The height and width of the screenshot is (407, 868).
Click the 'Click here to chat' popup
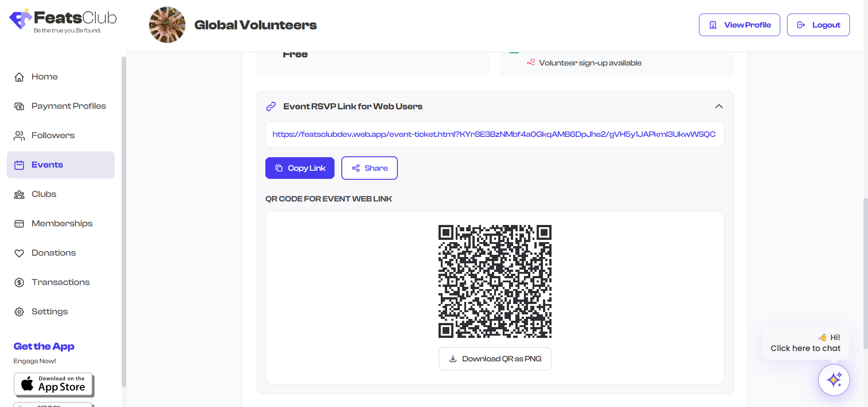[806, 343]
